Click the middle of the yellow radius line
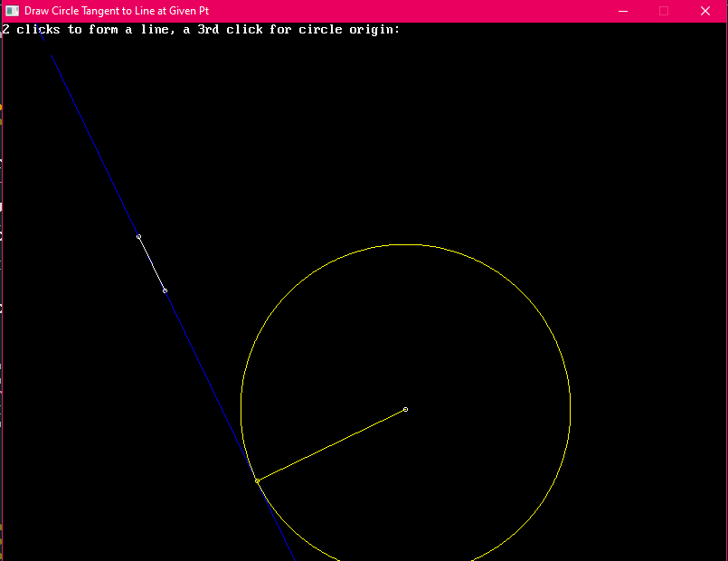 point(331,445)
